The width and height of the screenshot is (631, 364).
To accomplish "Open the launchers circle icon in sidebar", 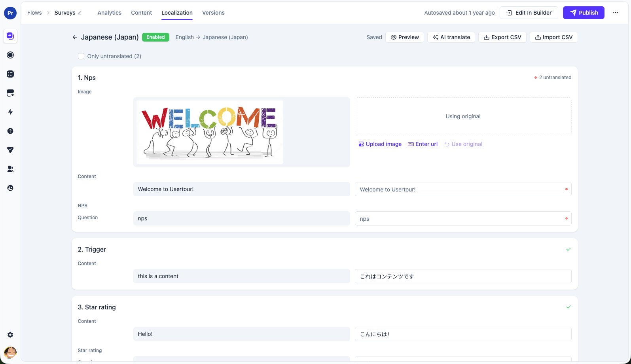I will click(10, 55).
